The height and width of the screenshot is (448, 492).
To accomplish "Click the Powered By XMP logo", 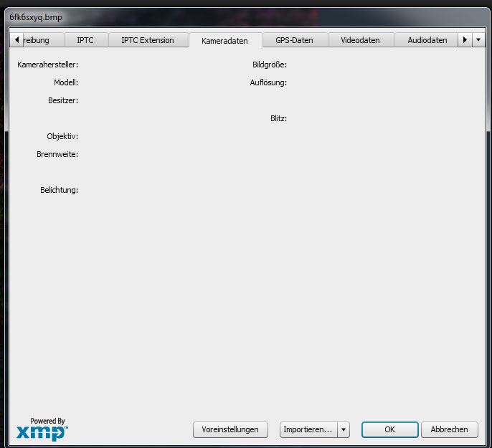I will point(42,429).
